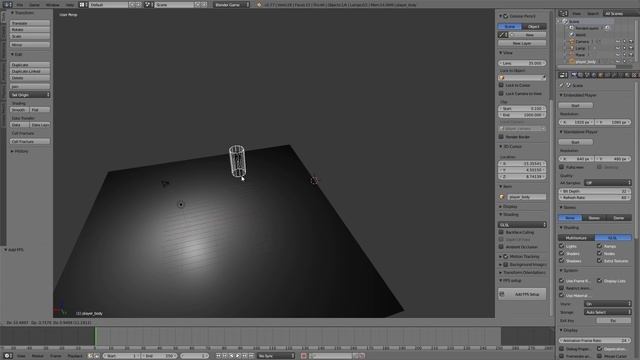The height and width of the screenshot is (360, 640).
Task: Click the properties editor type icon
Action: click(x=563, y=75)
